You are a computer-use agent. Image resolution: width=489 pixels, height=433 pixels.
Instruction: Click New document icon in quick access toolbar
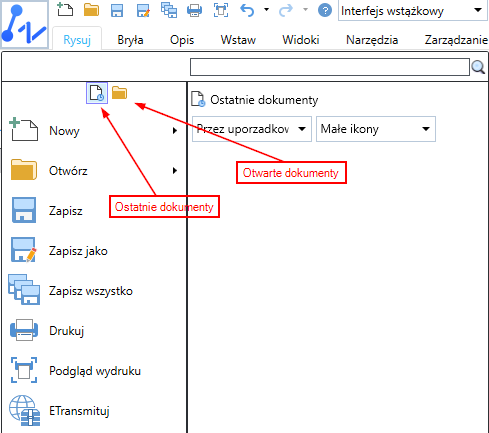pyautogui.click(x=65, y=10)
